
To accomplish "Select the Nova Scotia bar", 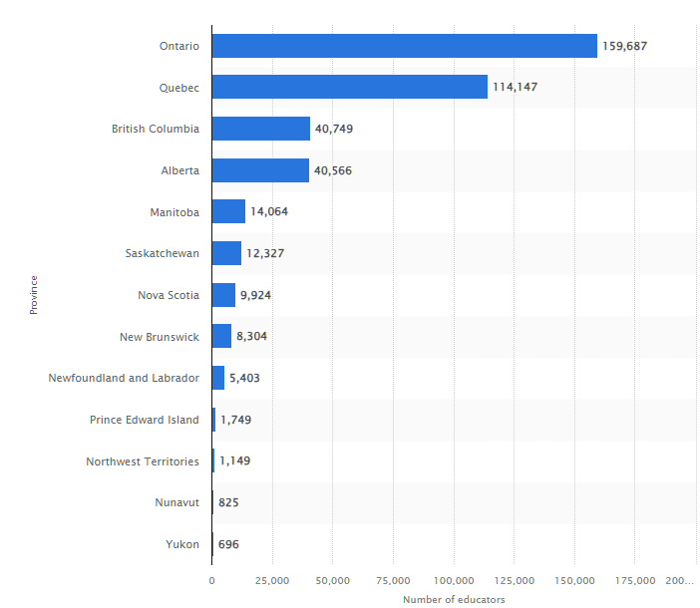I will tap(223, 295).
